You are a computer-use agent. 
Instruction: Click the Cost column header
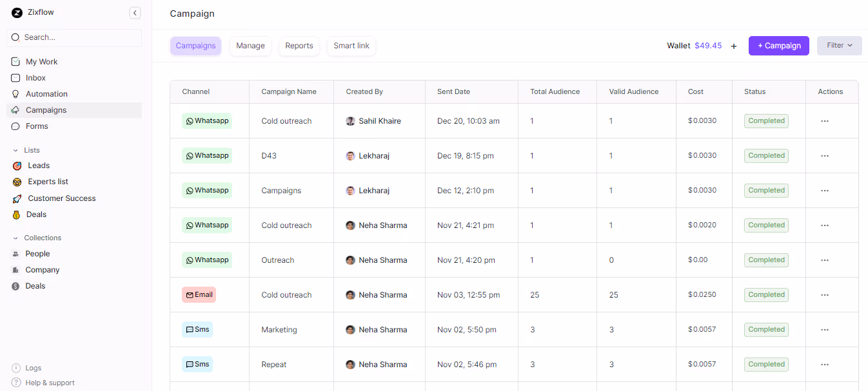[696, 91]
